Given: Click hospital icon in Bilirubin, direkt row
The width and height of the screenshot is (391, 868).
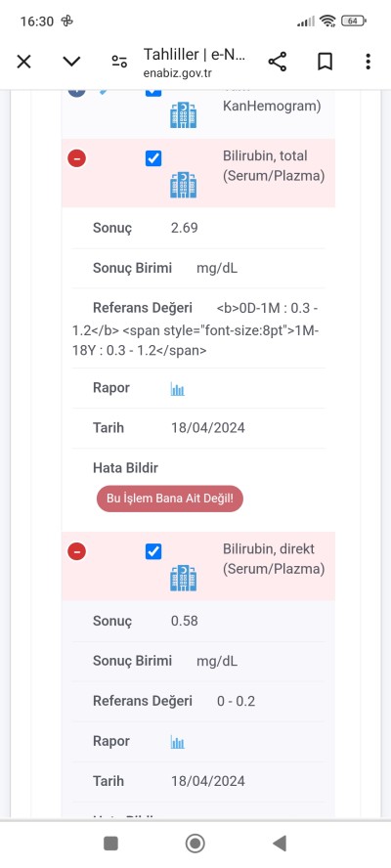Looking at the screenshot, I should [184, 578].
